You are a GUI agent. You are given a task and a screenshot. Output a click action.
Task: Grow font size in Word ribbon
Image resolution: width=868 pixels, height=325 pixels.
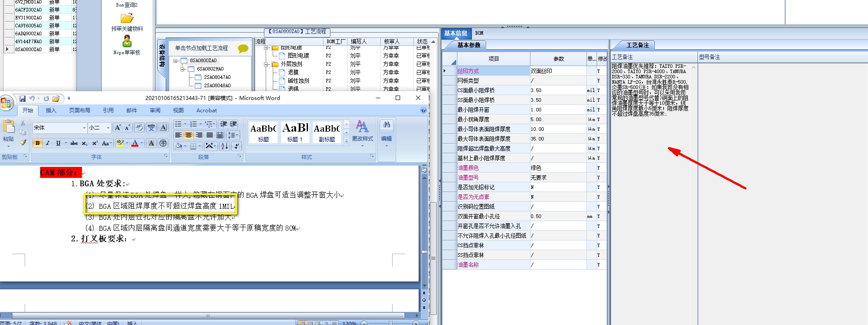[x=118, y=128]
